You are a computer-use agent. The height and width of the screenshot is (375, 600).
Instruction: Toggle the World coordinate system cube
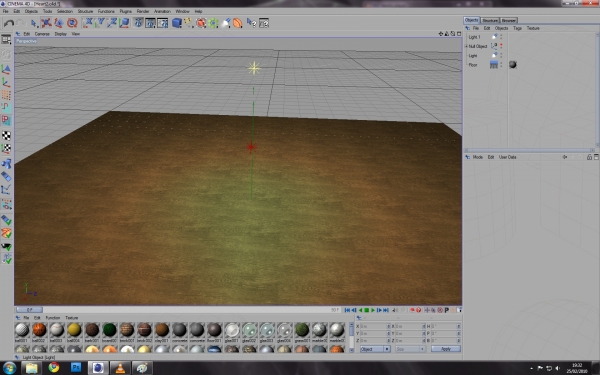point(124,23)
